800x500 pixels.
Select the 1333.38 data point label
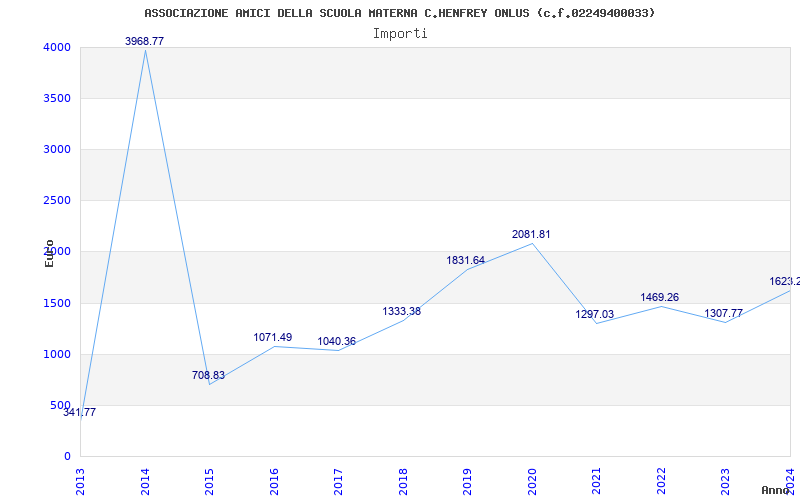[x=402, y=311]
